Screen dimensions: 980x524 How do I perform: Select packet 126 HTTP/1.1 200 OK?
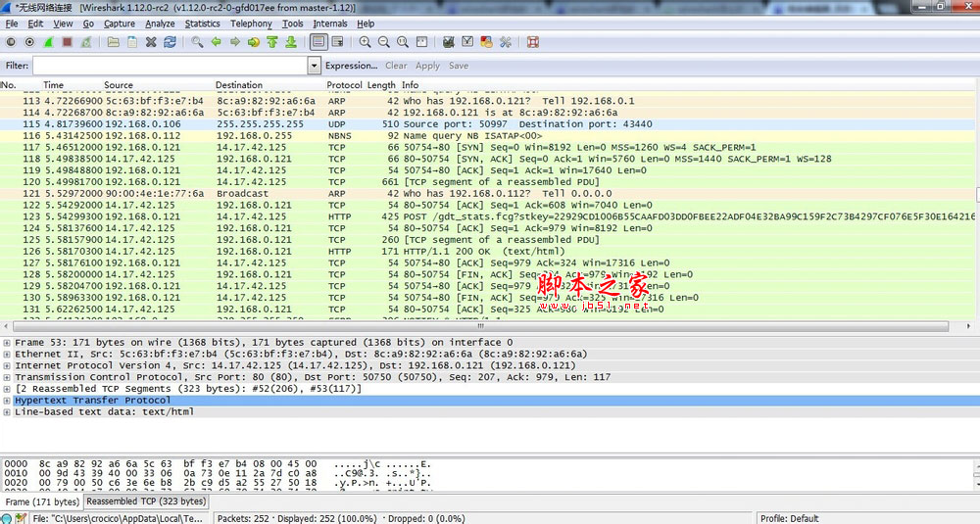click(487, 251)
